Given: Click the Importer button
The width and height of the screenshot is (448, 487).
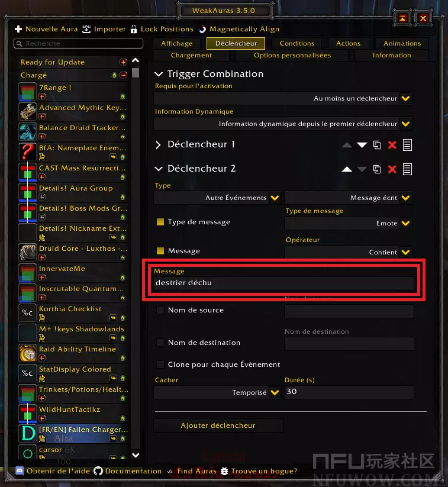Looking at the screenshot, I should [104, 29].
